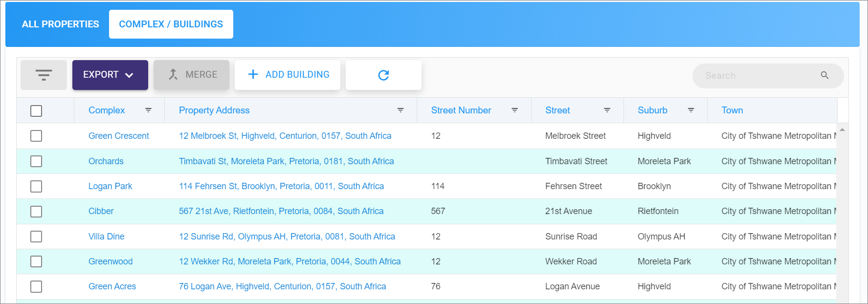Select the Fehrsen Street cell
Screen dimensions: 868x304
[x=574, y=186]
